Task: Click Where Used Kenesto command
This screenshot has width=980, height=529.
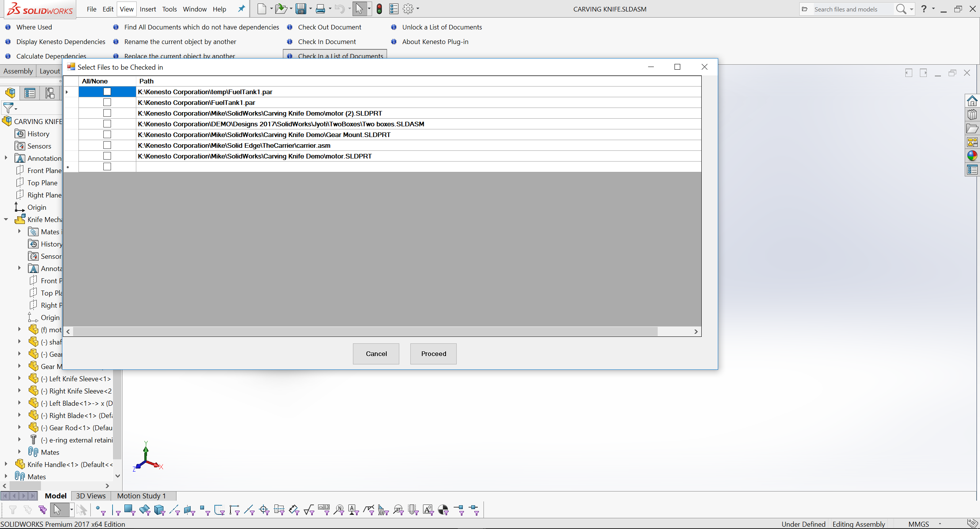Action: (34, 27)
